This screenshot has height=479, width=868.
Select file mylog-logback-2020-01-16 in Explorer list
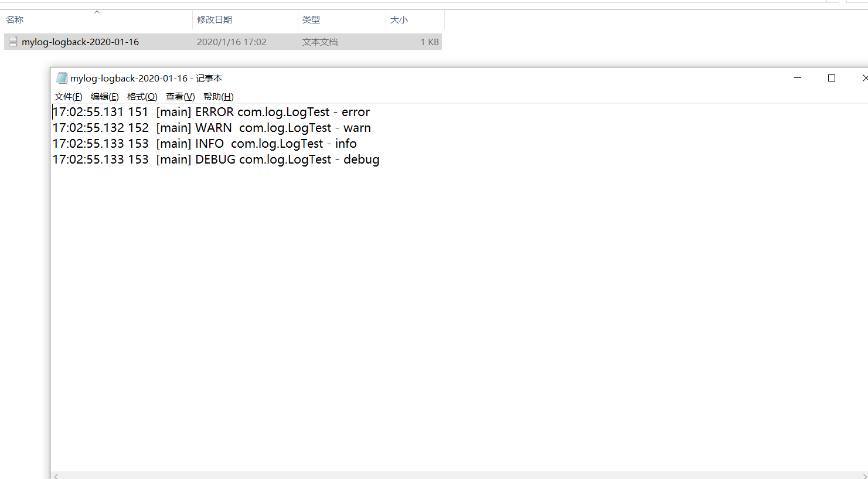(x=223, y=42)
